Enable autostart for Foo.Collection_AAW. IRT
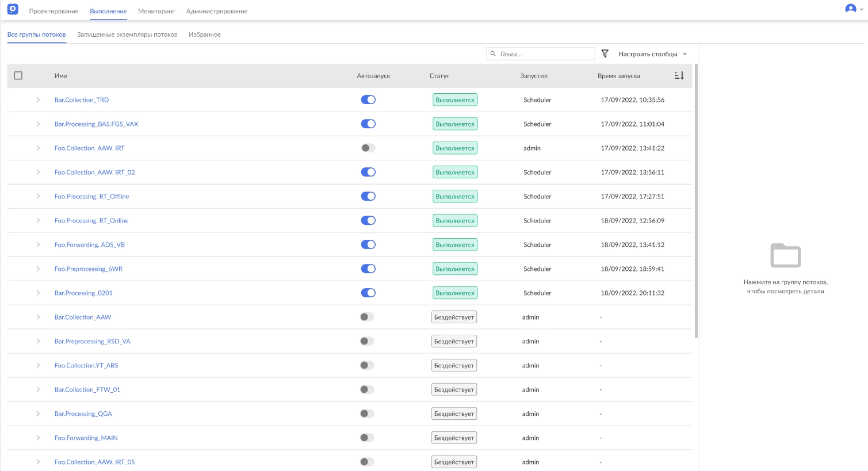The height and width of the screenshot is (471, 868). coord(368,148)
